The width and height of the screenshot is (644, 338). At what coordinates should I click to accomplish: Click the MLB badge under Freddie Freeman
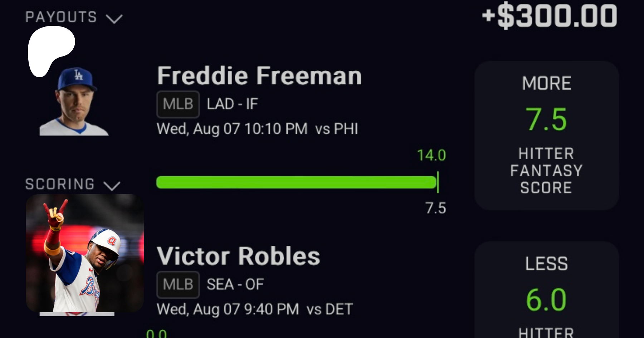pyautogui.click(x=178, y=104)
